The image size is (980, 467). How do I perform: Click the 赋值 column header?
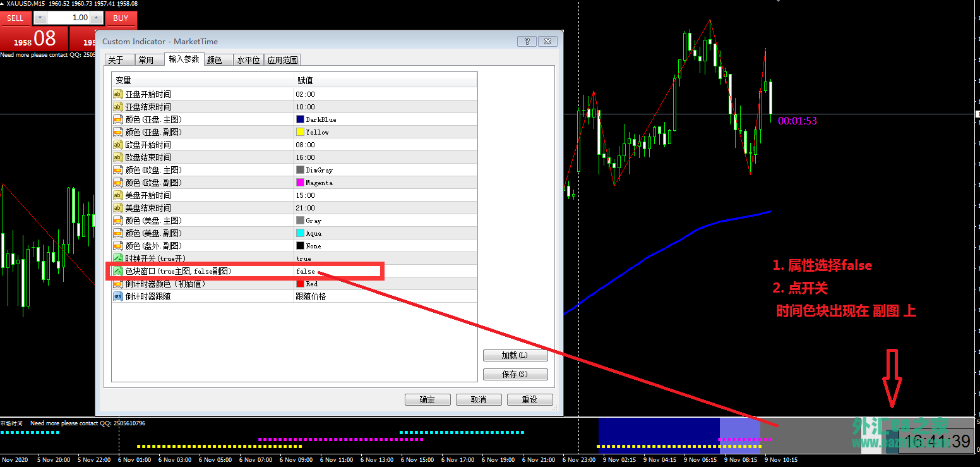coord(385,80)
